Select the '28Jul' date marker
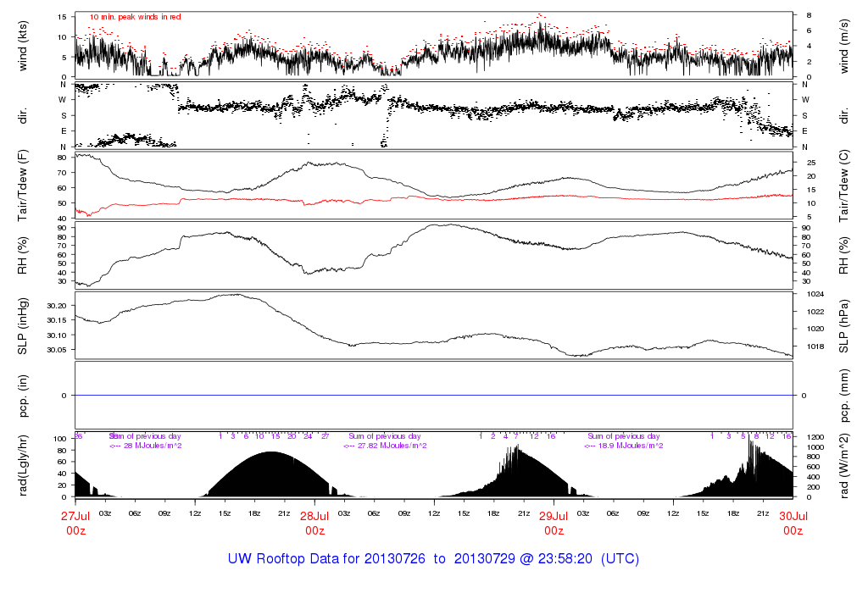Screen dimensions: 868x593 314,515
